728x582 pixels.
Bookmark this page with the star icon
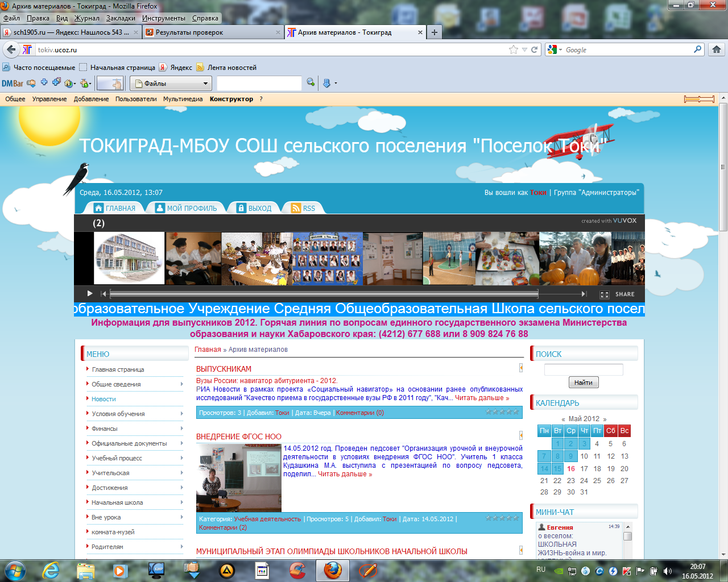click(x=514, y=49)
